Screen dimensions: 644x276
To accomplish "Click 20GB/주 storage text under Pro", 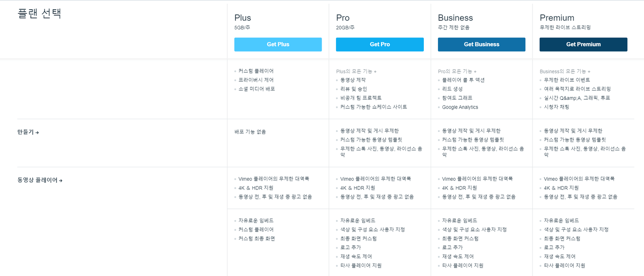I will pyautogui.click(x=345, y=27).
